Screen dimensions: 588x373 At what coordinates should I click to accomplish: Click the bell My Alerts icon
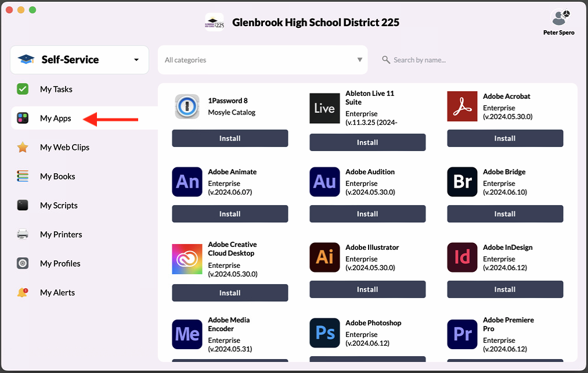(x=23, y=292)
